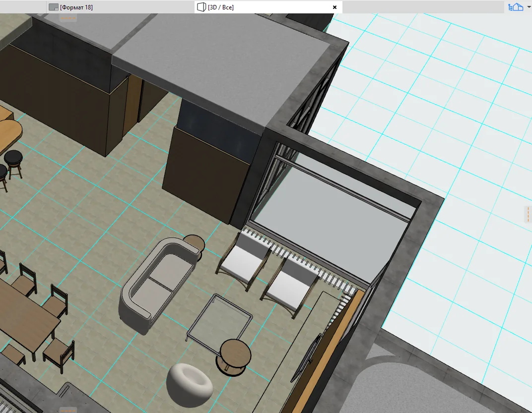Image resolution: width=532 pixels, height=413 pixels.
Task: Select the white round pouf
Action: click(190, 385)
